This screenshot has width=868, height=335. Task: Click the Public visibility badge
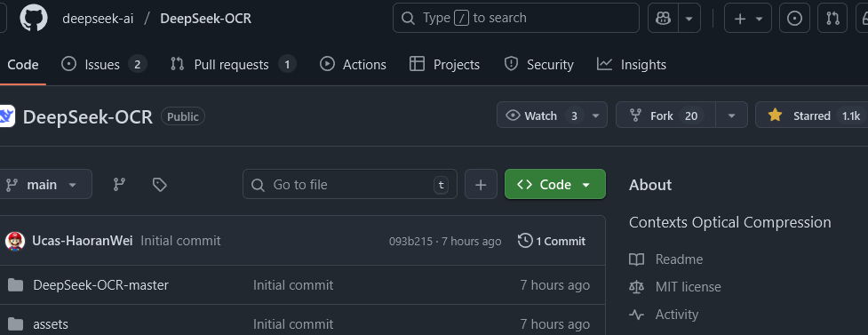pos(183,116)
